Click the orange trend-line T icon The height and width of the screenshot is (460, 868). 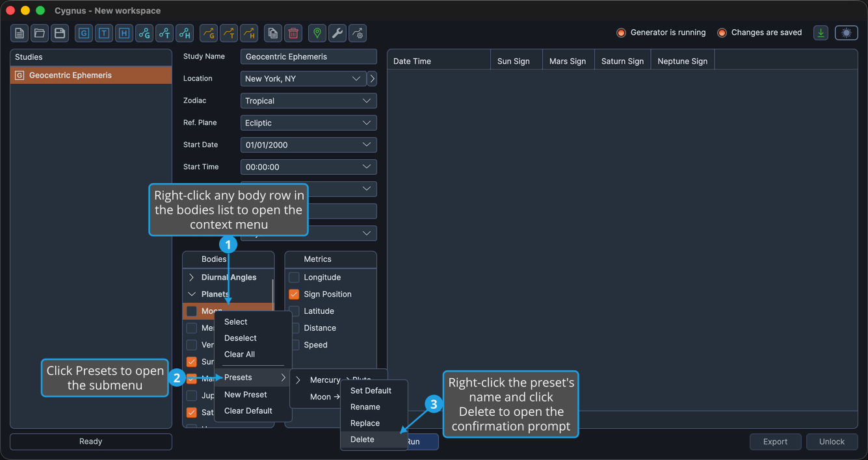[x=228, y=33]
